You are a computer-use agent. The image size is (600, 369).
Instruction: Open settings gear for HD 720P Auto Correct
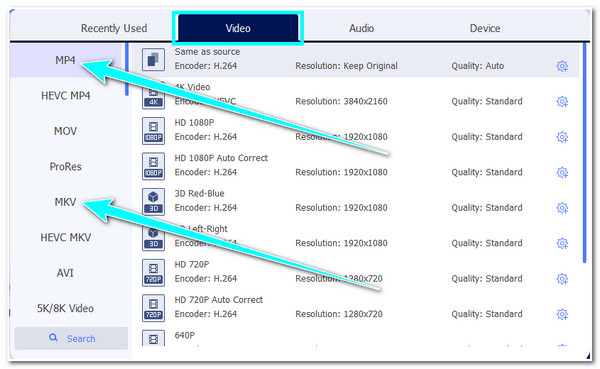(562, 314)
